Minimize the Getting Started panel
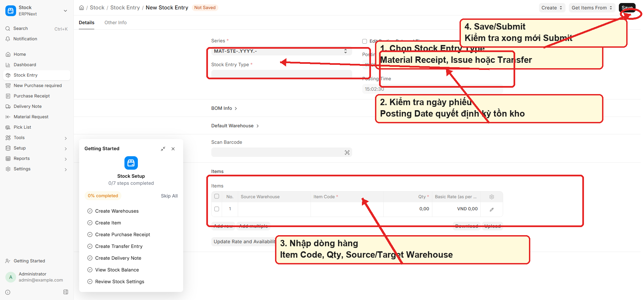The width and height of the screenshot is (644, 300). [x=163, y=149]
